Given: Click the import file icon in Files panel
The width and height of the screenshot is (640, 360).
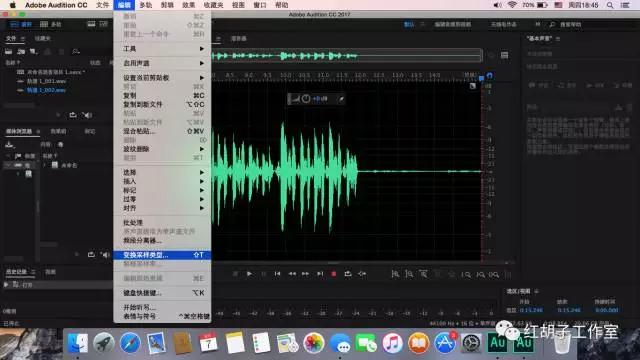Looking at the screenshot, I should point(21,51).
